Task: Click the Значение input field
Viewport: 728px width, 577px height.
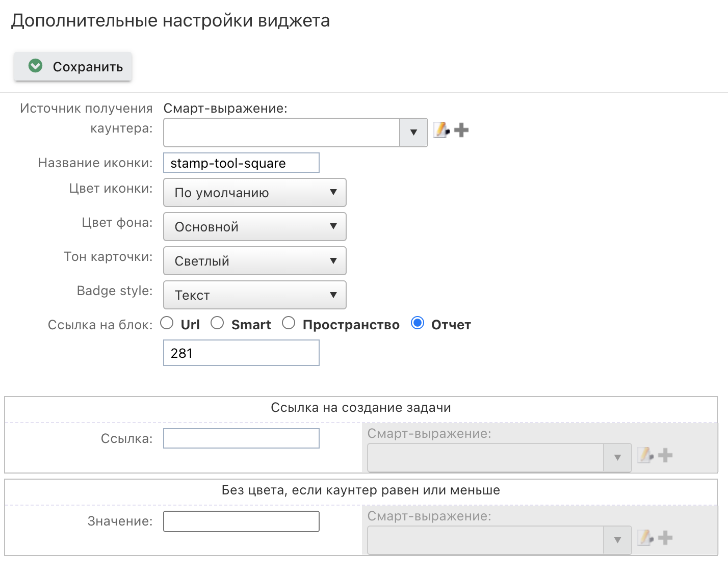Action: click(x=241, y=521)
